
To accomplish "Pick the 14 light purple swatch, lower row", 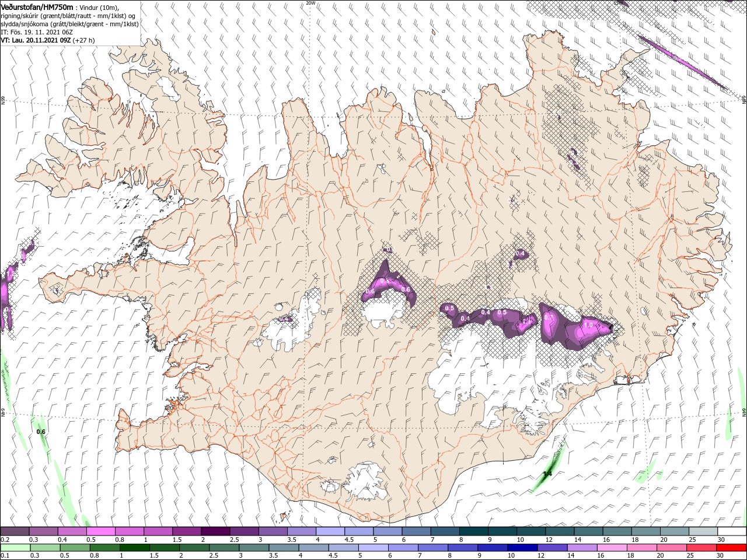I will [582, 548].
